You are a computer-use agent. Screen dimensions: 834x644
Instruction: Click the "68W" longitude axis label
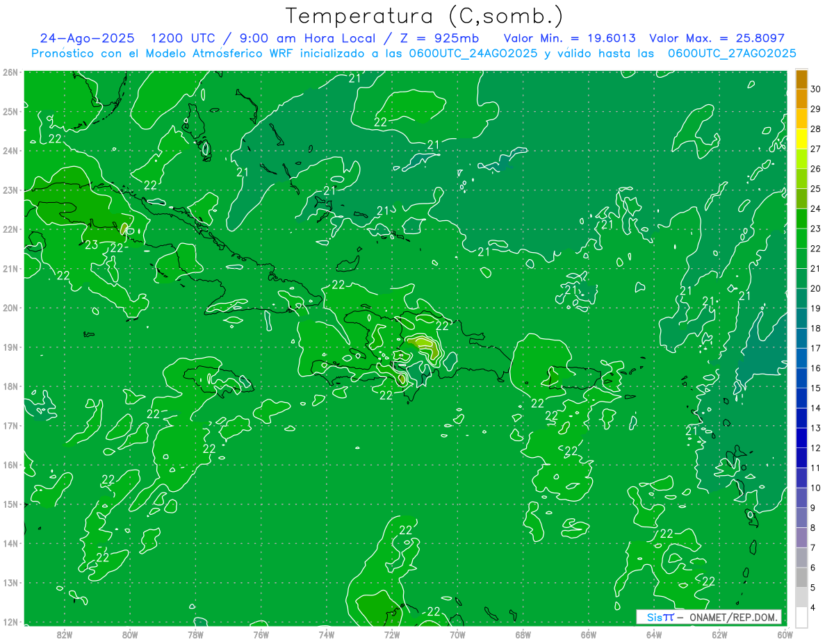(x=523, y=635)
